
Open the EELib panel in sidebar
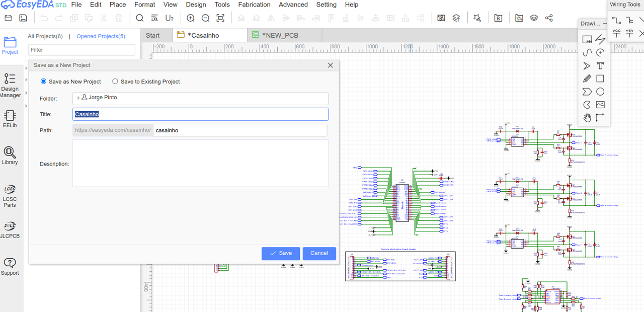(x=10, y=119)
